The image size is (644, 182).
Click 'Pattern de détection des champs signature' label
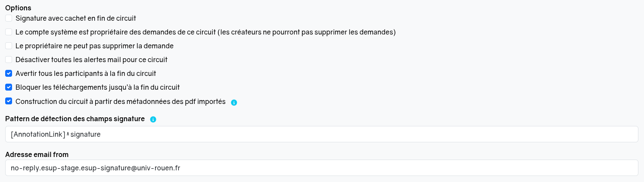(x=75, y=119)
